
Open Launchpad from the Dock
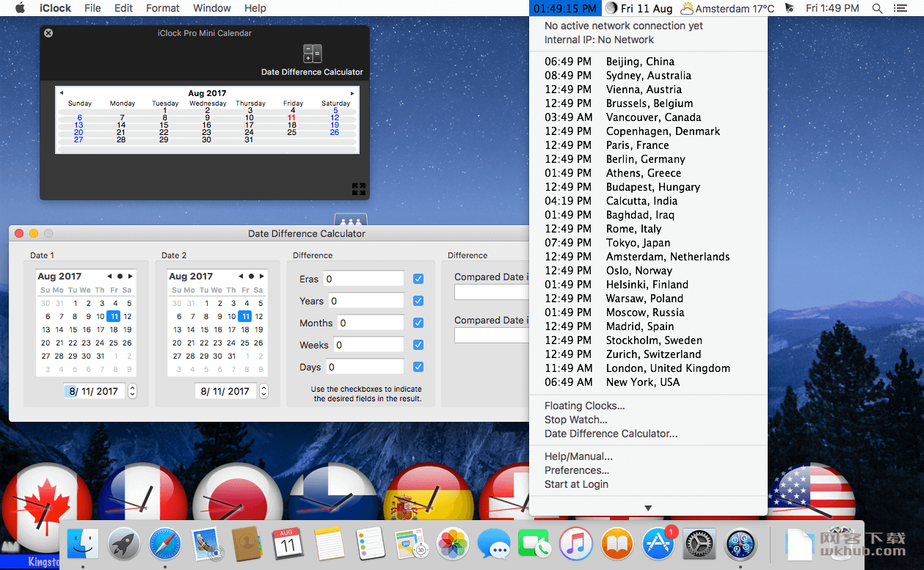coord(124,544)
